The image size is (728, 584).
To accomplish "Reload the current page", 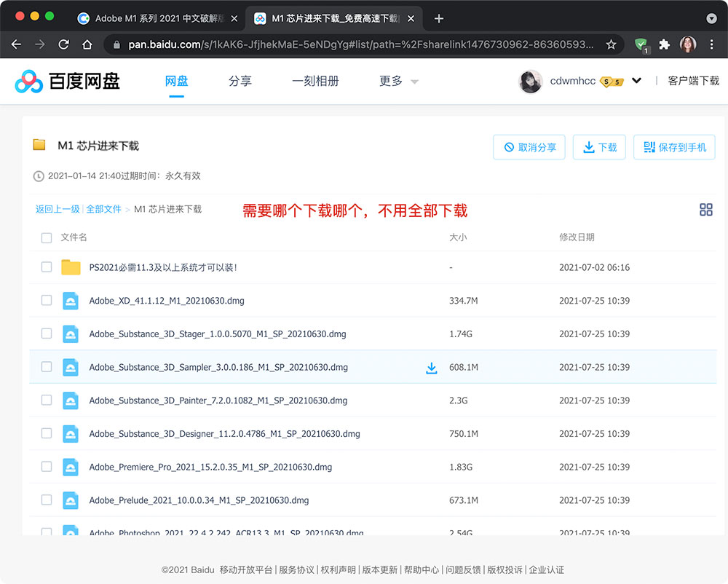I will 63,44.
